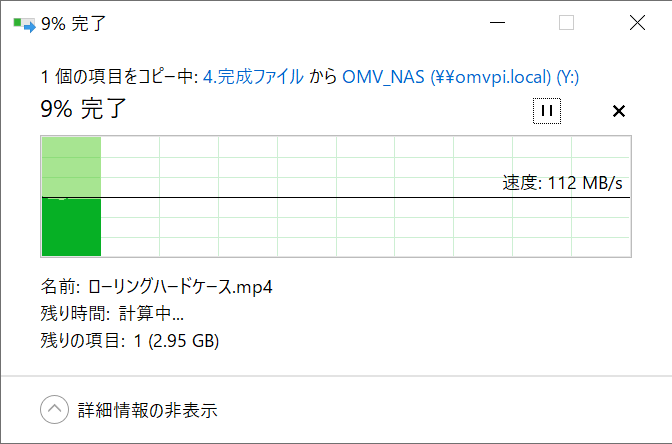This screenshot has height=444, width=672.
Task: Click the copy icon in the title bar
Action: tap(24, 24)
